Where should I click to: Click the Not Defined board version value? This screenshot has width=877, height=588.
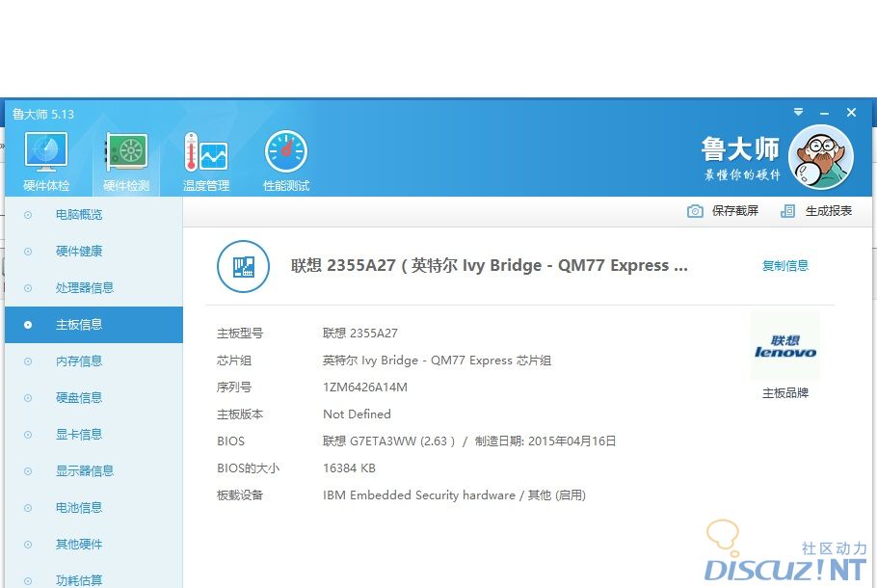point(357,414)
